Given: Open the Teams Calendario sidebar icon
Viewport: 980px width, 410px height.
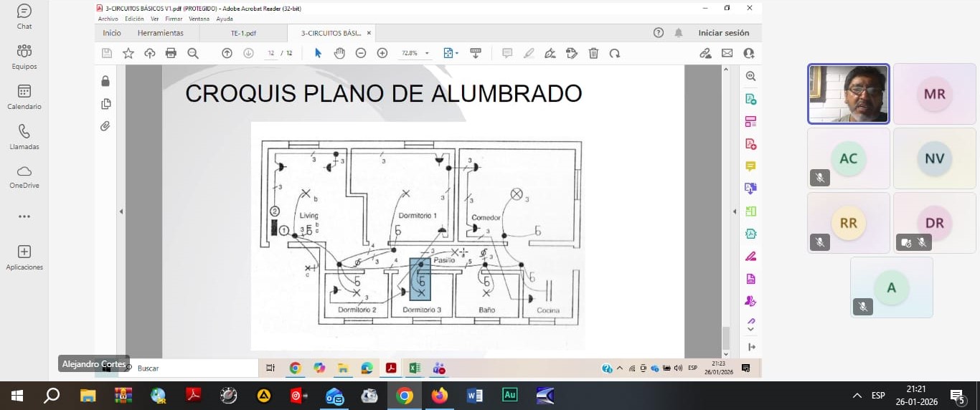Looking at the screenshot, I should 24,97.
